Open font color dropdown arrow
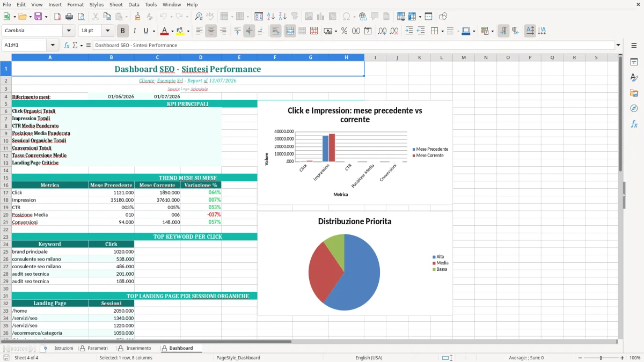This screenshot has height=362, width=644. [x=172, y=31]
